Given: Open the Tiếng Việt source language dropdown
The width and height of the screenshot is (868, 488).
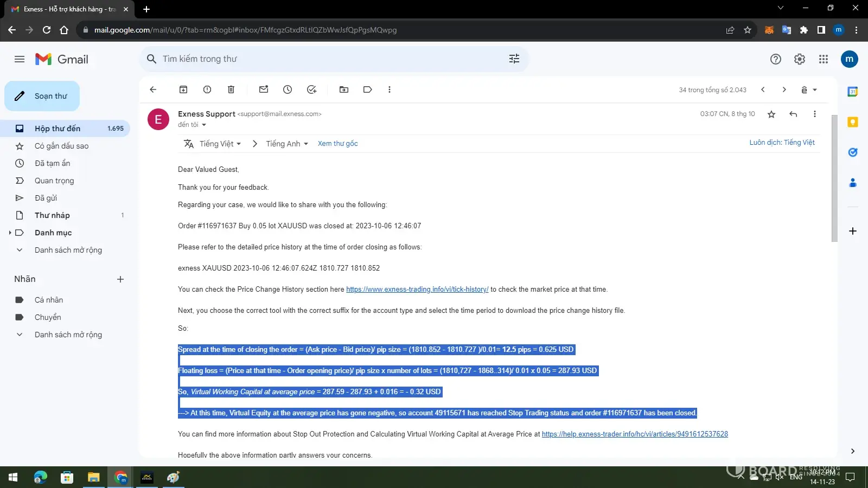Looking at the screenshot, I should [x=220, y=144].
